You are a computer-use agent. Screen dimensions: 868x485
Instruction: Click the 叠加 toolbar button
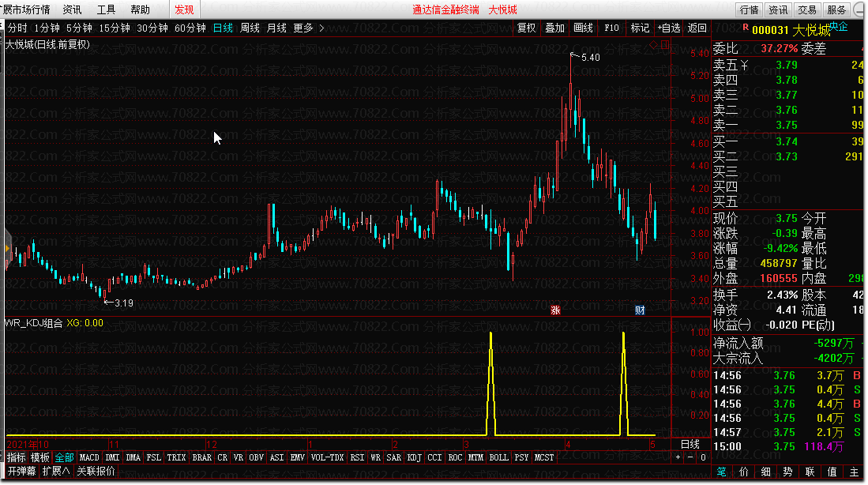pos(554,28)
